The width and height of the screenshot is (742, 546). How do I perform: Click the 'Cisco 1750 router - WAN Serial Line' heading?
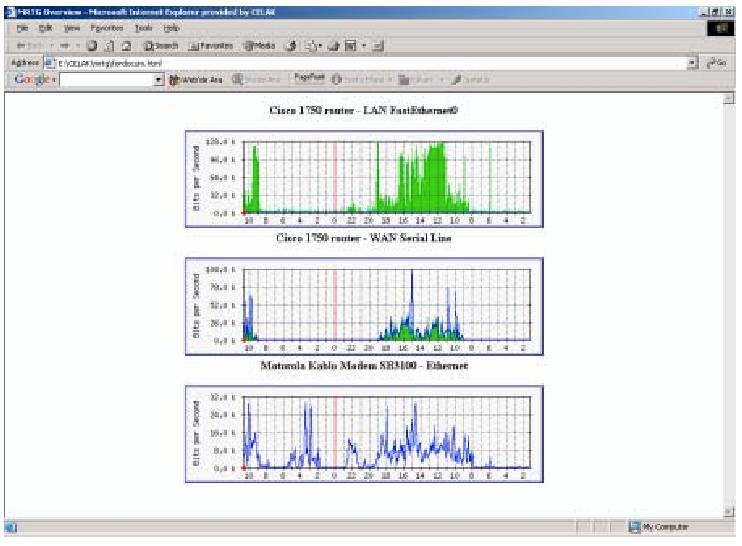(363, 238)
